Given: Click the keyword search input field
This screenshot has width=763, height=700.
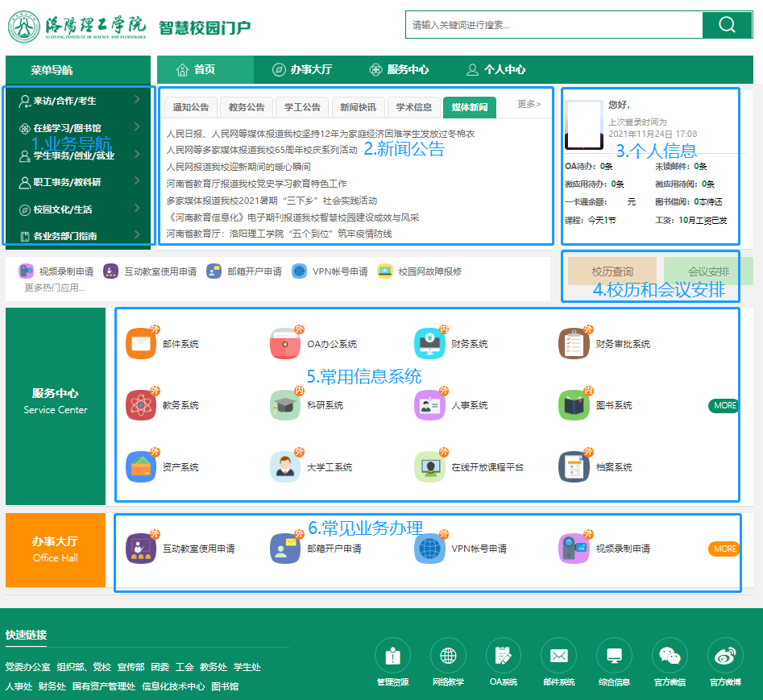Looking at the screenshot, I should point(554,25).
